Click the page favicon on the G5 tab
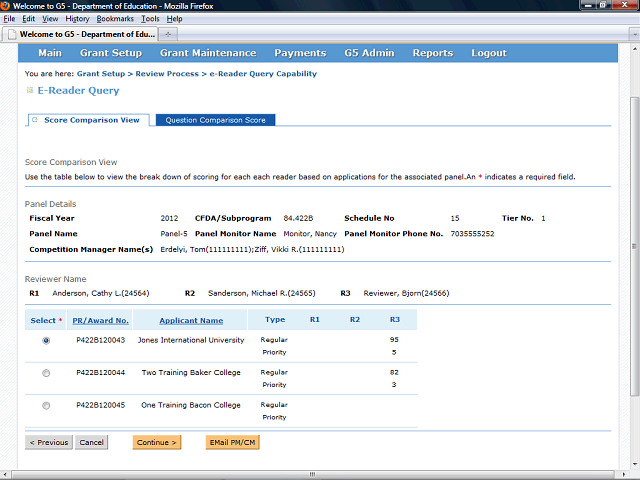 (12, 33)
